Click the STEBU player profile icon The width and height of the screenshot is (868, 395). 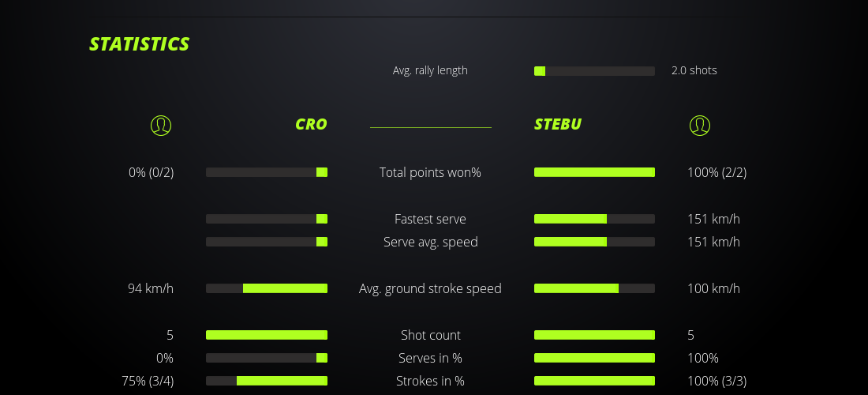pyautogui.click(x=699, y=125)
